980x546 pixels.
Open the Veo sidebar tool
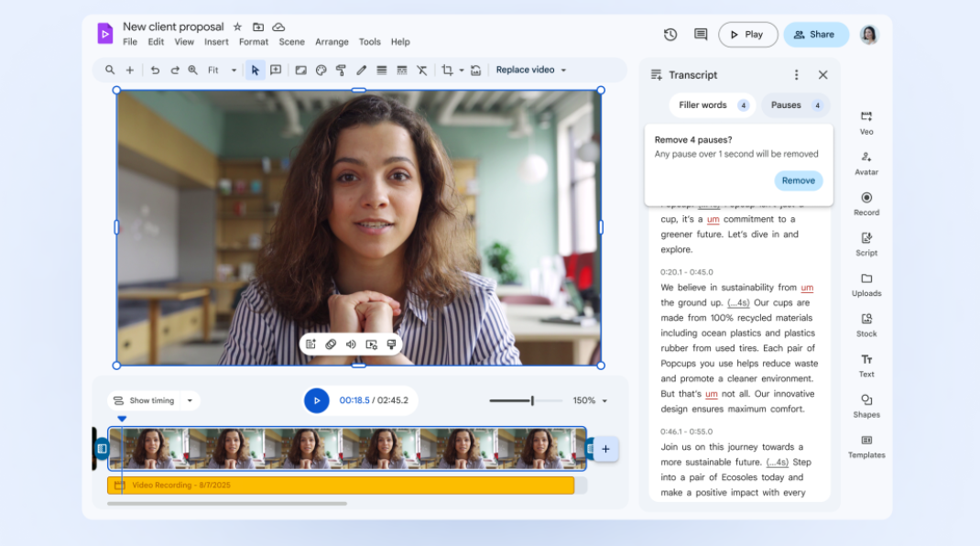tap(866, 123)
